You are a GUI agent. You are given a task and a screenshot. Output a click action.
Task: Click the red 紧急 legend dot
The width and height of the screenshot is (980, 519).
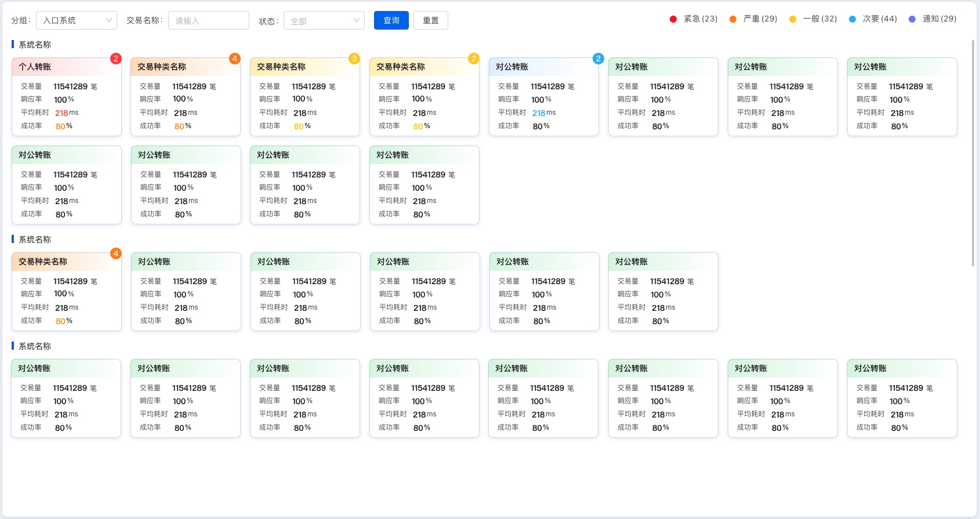click(673, 19)
